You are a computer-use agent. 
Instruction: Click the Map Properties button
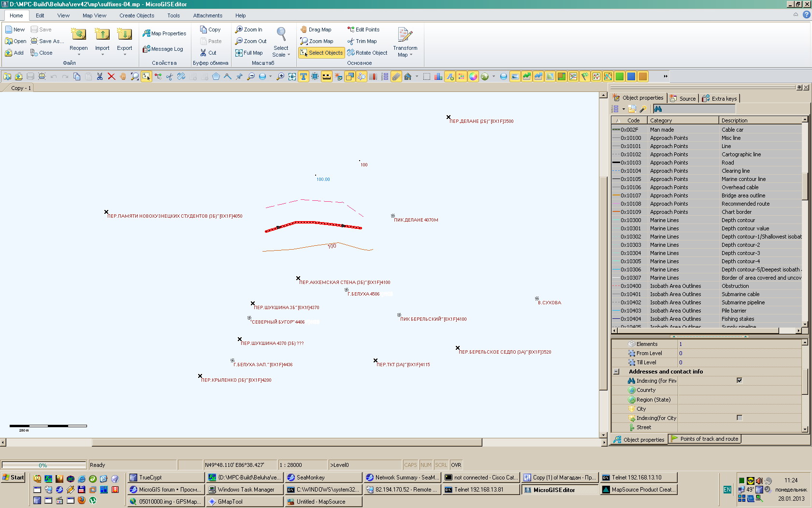point(164,33)
